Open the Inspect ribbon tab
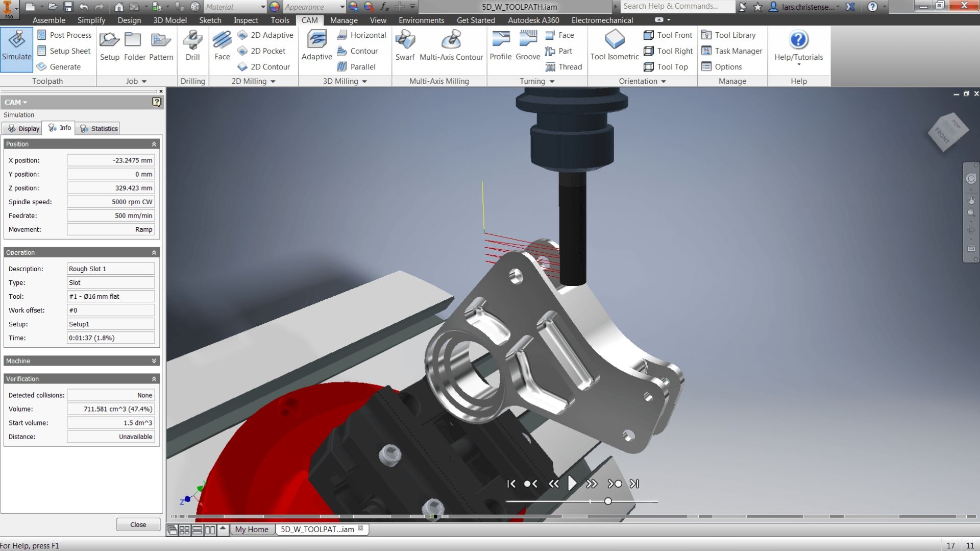 pyautogui.click(x=246, y=20)
